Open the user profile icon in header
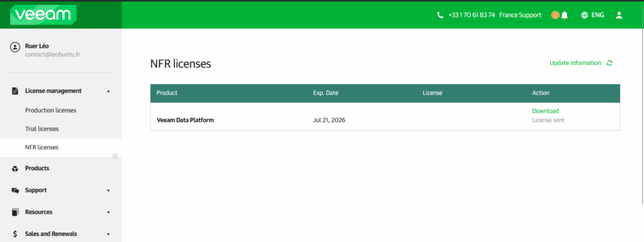The width and height of the screenshot is (644, 242). [x=619, y=15]
